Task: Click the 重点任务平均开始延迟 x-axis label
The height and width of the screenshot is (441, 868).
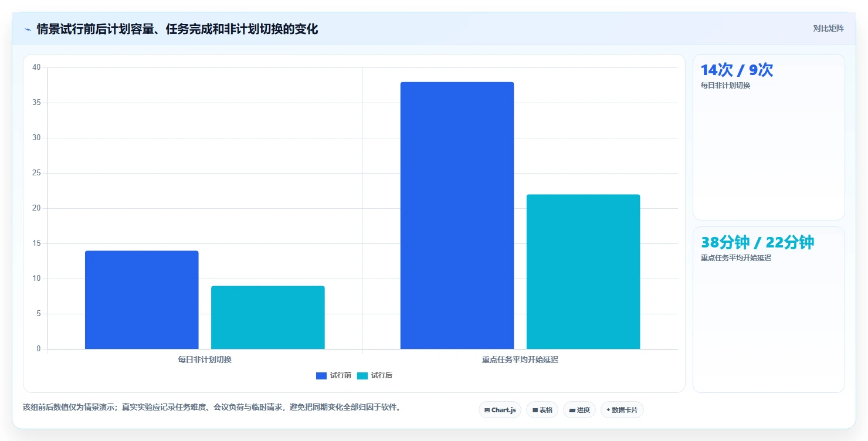Action: point(520,359)
